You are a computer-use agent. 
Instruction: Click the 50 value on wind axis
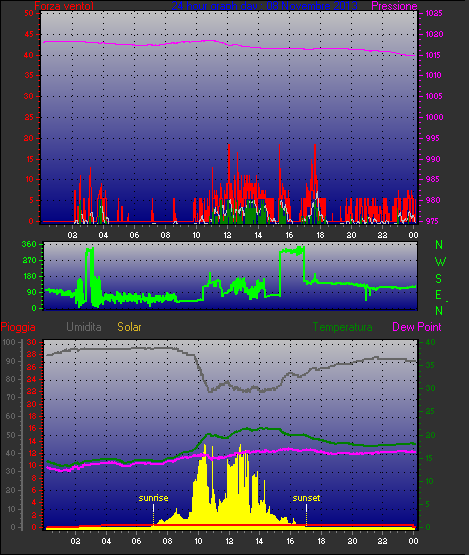(29, 13)
